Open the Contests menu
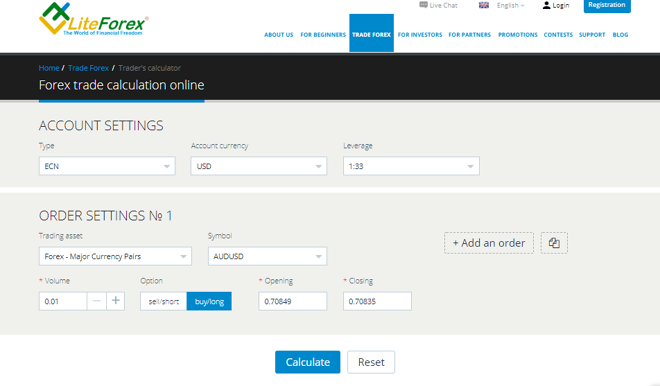The height and width of the screenshot is (386, 660). click(558, 35)
